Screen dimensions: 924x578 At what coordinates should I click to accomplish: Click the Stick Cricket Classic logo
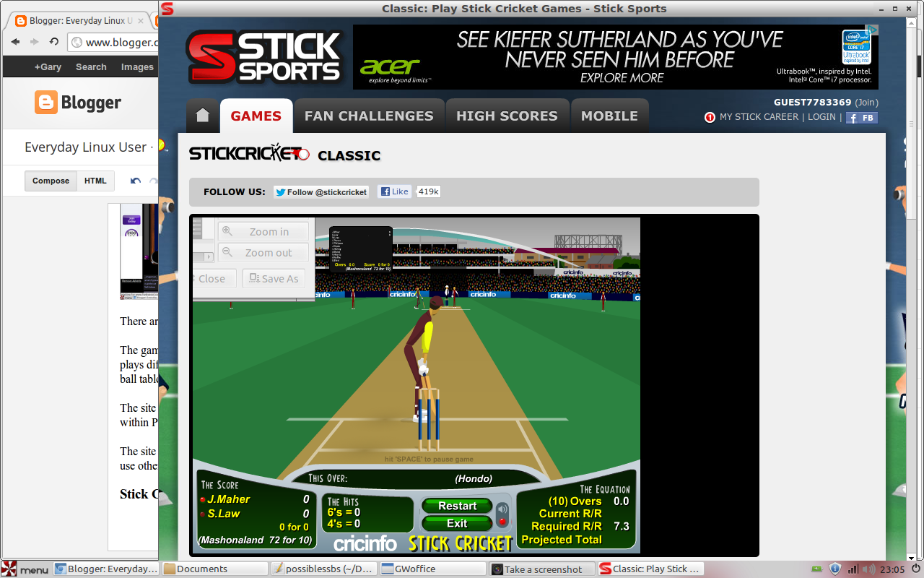284,154
